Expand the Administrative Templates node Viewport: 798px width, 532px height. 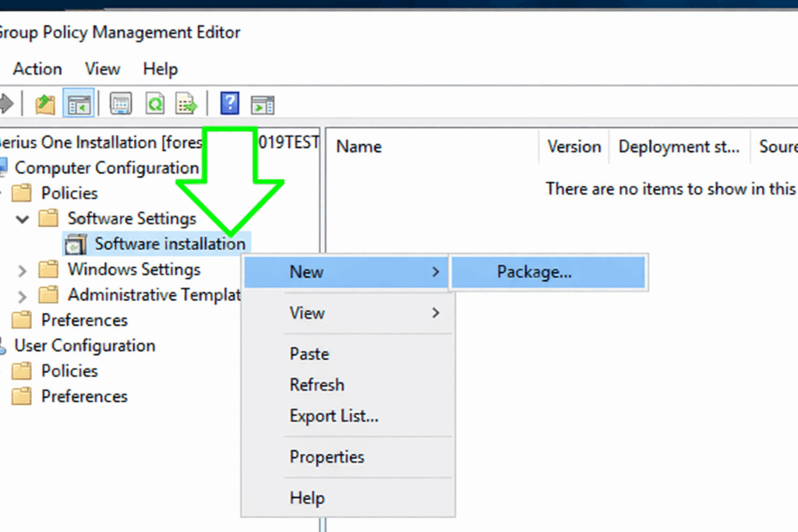point(23,296)
